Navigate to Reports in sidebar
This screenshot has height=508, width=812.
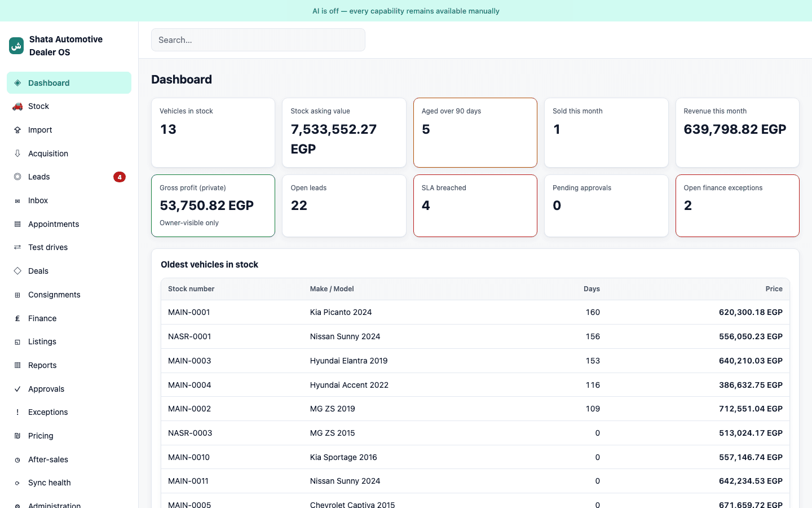click(x=69, y=365)
